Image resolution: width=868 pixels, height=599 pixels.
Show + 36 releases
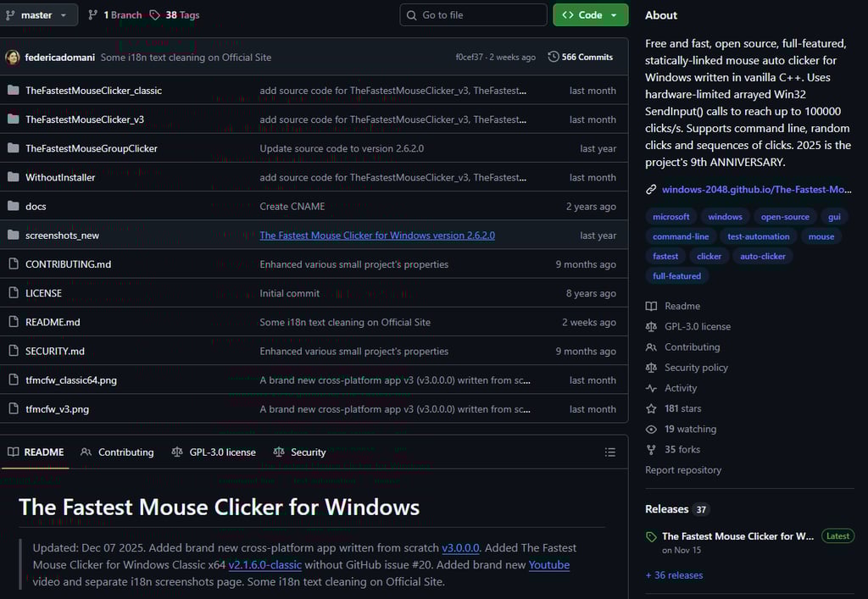[674, 575]
